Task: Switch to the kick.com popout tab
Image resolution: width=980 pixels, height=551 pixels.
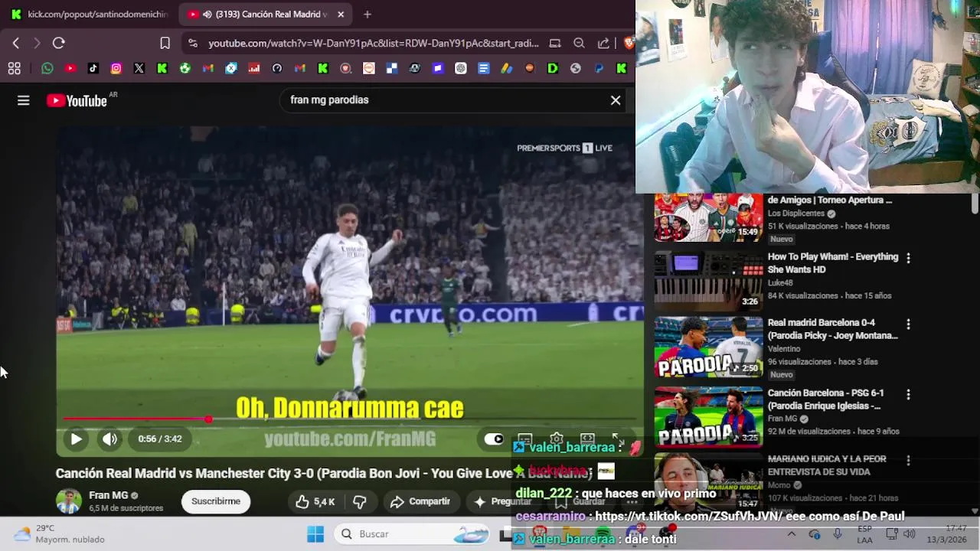Action: 90,14
